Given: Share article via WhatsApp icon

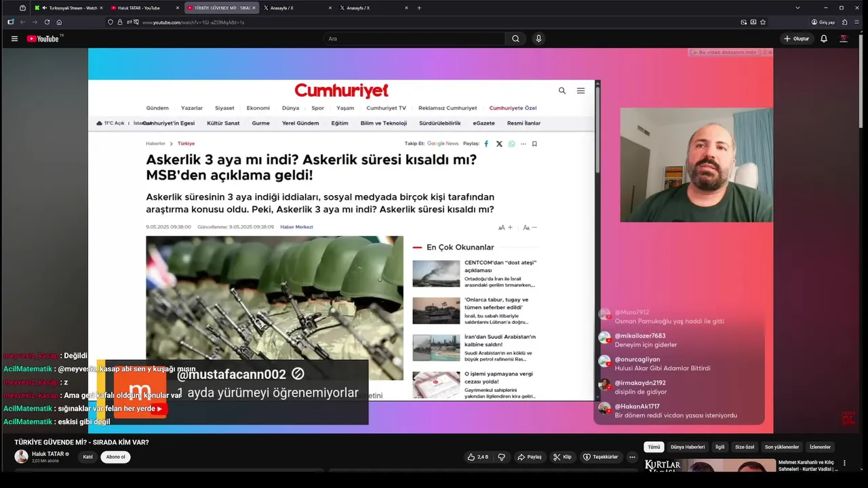Looking at the screenshot, I should tap(512, 144).
